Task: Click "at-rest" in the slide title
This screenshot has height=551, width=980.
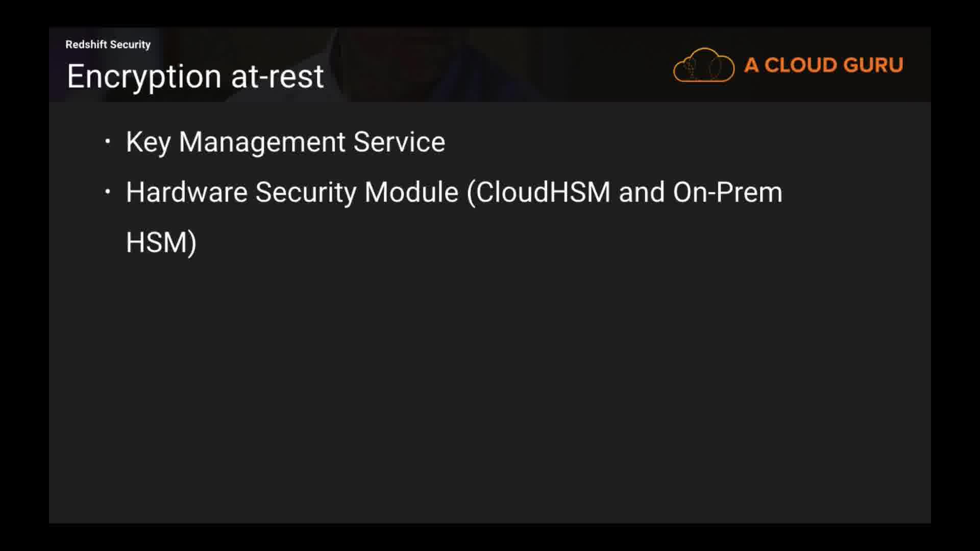Action: coord(277,77)
